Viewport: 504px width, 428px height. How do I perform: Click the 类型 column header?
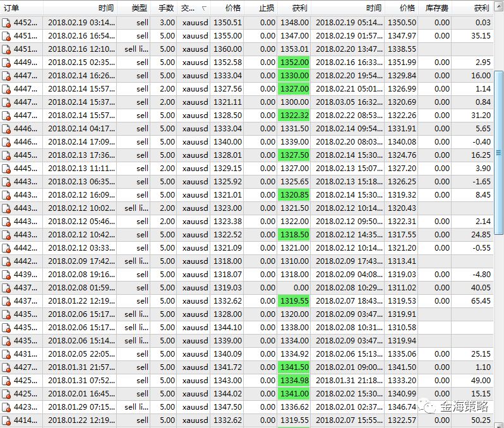pos(139,8)
